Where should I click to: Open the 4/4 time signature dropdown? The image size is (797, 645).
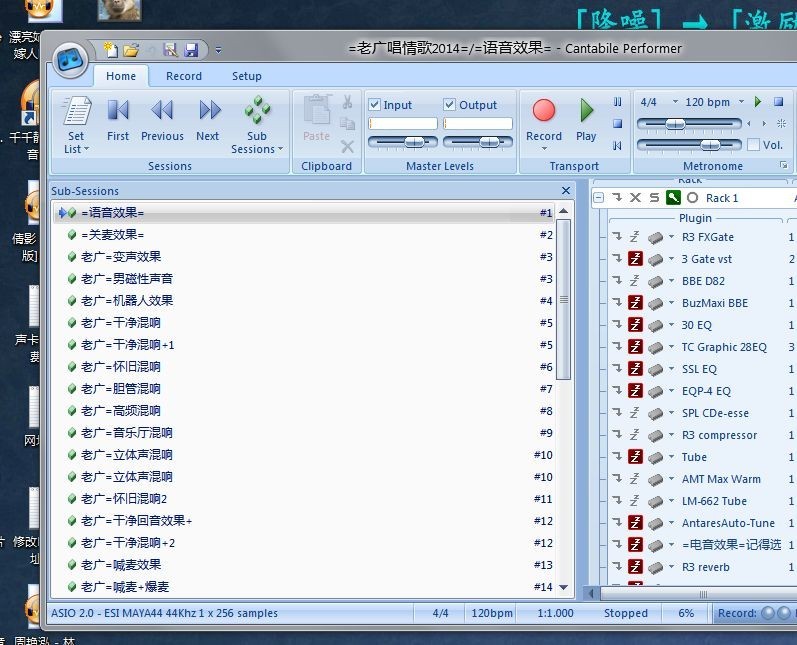[676, 102]
